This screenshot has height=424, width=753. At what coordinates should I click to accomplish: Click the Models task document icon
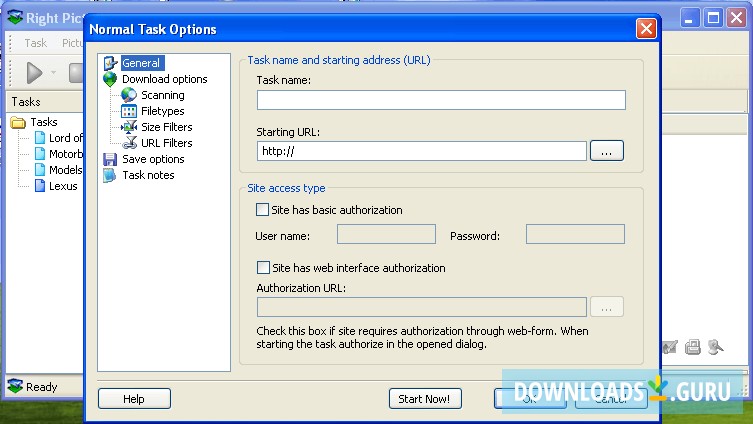[40, 170]
